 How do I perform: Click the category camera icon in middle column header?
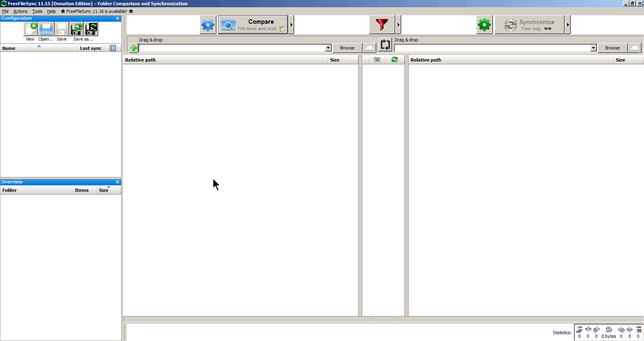click(x=377, y=60)
